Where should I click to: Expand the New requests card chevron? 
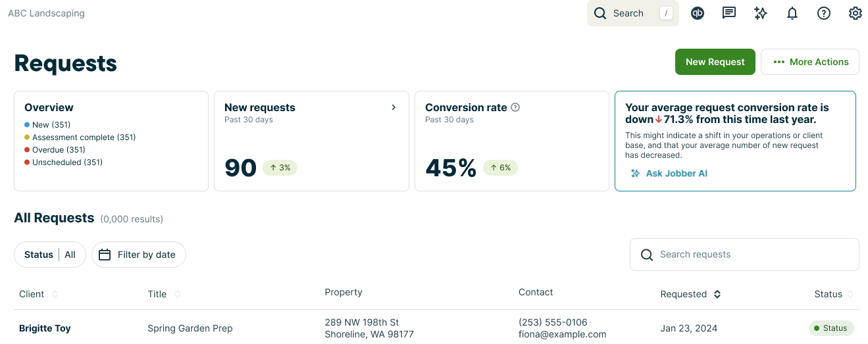click(x=394, y=107)
